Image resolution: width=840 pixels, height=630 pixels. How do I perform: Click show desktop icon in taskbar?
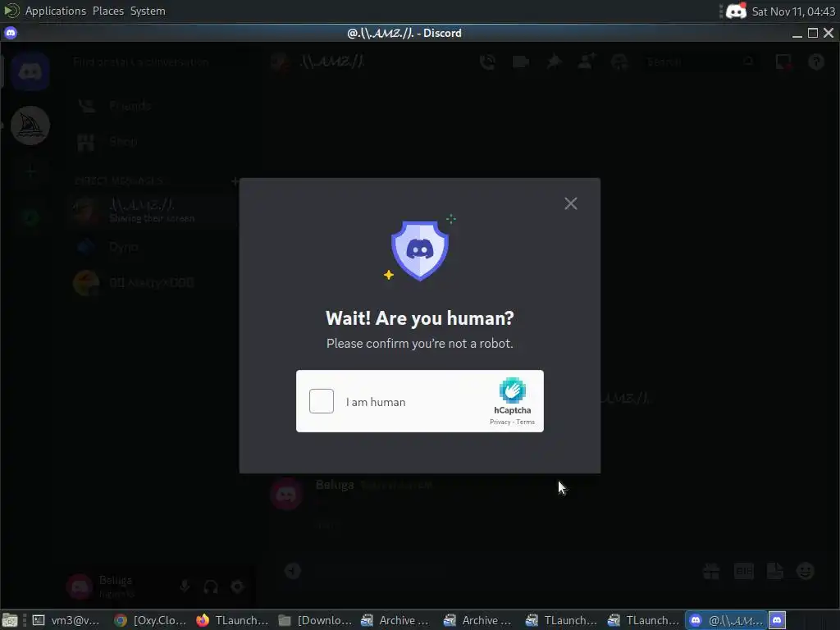coord(10,620)
